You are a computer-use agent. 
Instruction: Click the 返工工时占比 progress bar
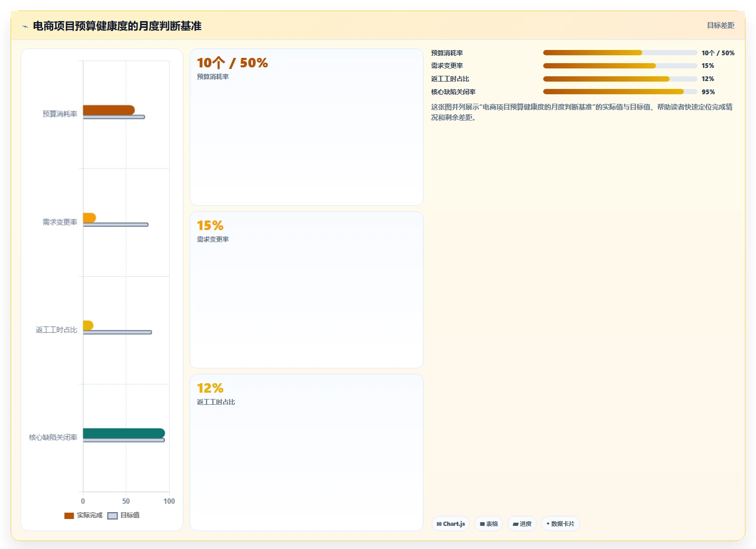[x=620, y=79]
